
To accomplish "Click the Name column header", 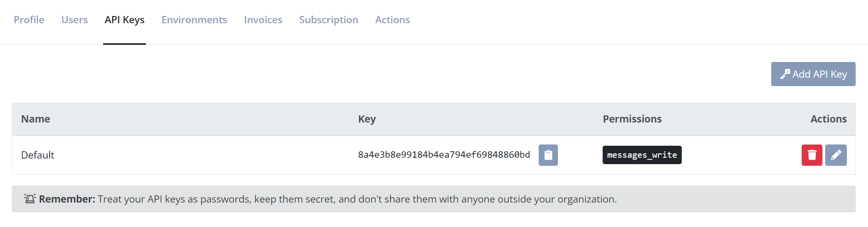I will coord(36,119).
